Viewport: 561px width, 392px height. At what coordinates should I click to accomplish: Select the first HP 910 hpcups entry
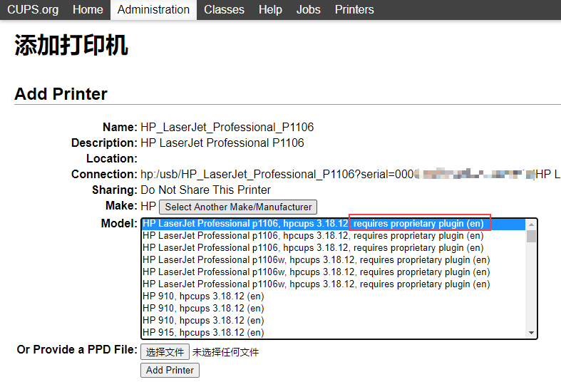(x=334, y=296)
